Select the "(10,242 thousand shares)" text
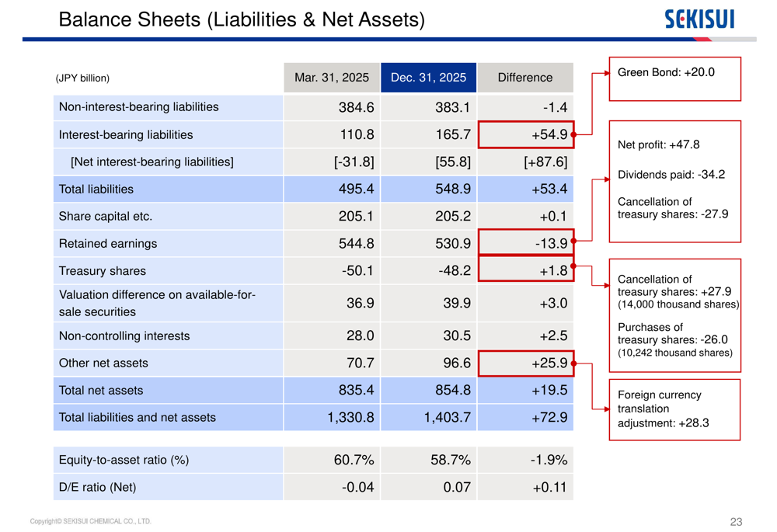This screenshot has width=777, height=532. (x=675, y=353)
